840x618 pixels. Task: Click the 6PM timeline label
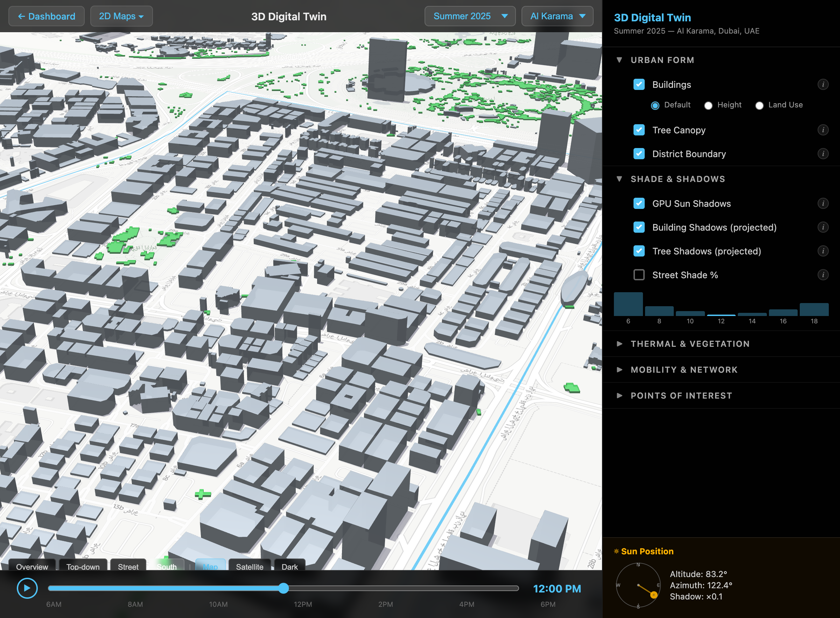click(548, 604)
